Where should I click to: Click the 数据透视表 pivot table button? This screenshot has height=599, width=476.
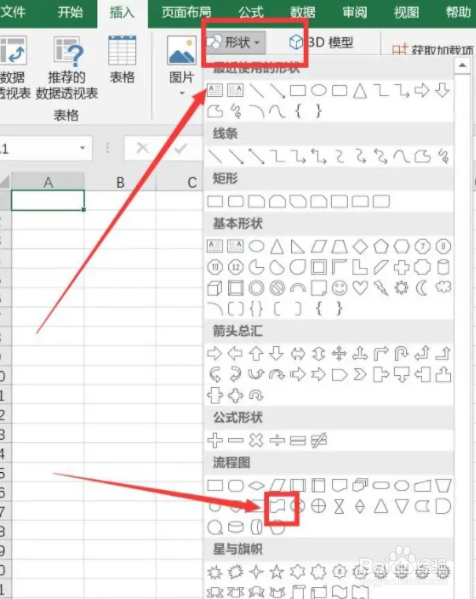14,68
